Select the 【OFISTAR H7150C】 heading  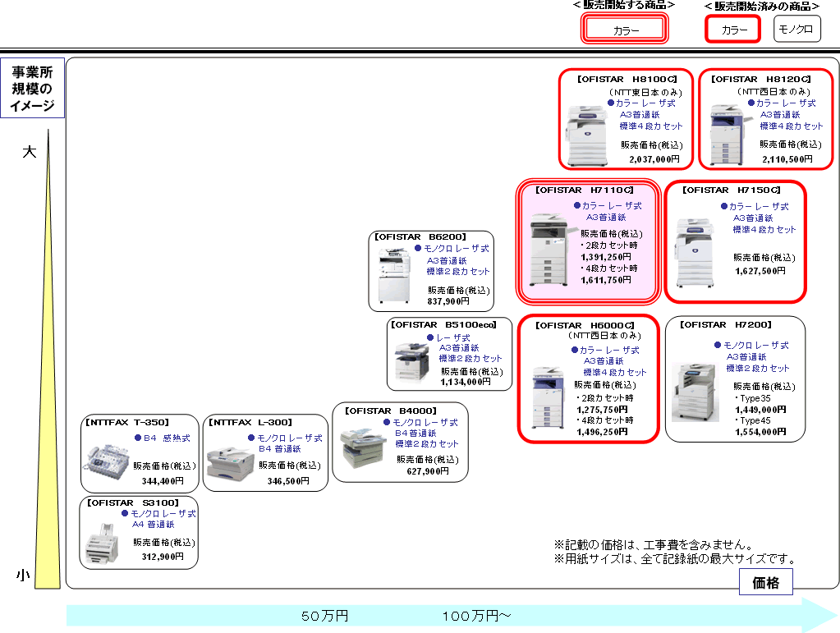[x=732, y=190]
